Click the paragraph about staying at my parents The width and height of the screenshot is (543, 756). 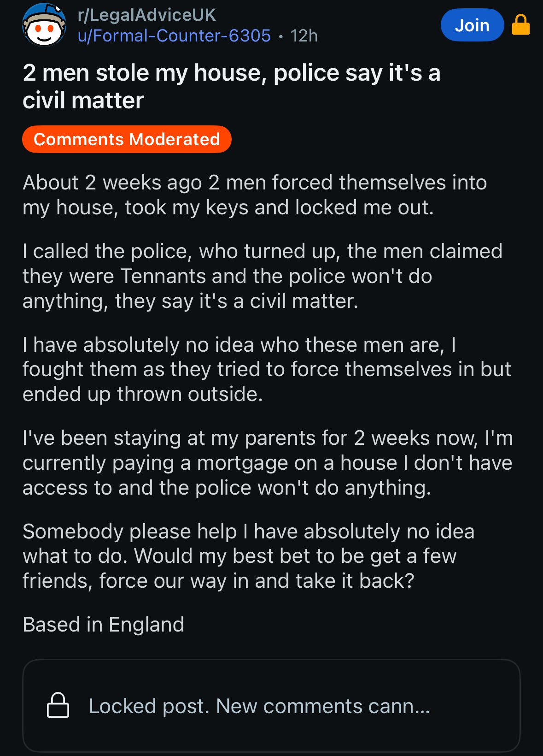(x=267, y=463)
